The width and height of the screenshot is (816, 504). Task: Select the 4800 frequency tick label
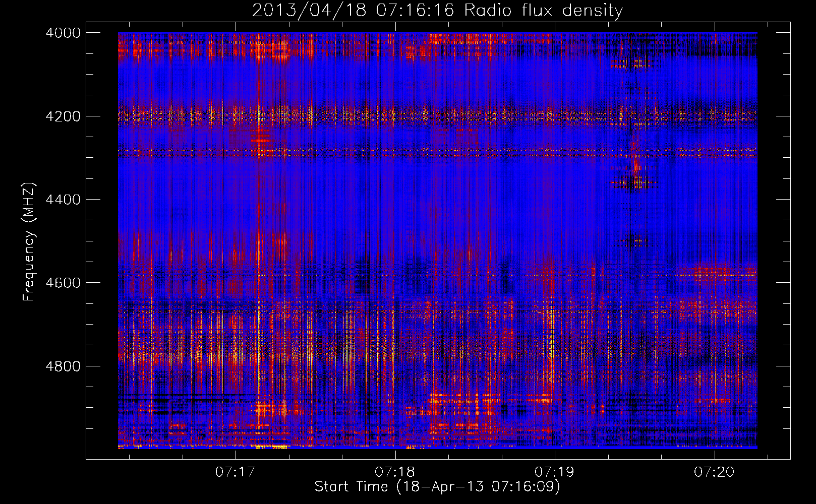click(x=63, y=366)
